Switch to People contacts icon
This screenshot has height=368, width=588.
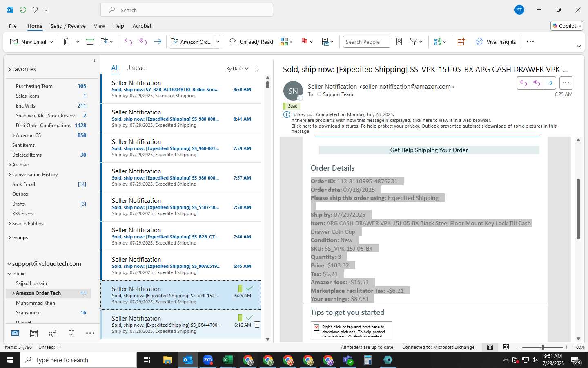tap(52, 333)
